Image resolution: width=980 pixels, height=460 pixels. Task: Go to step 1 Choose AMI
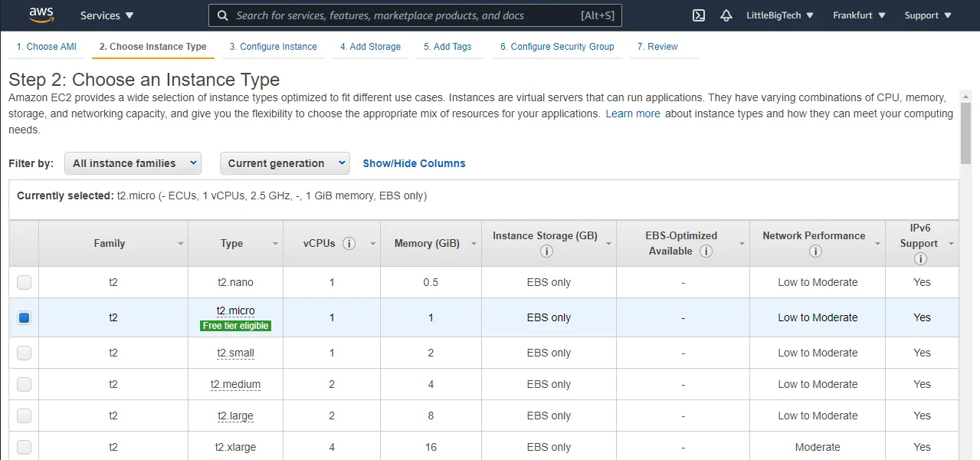pyautogui.click(x=47, y=47)
